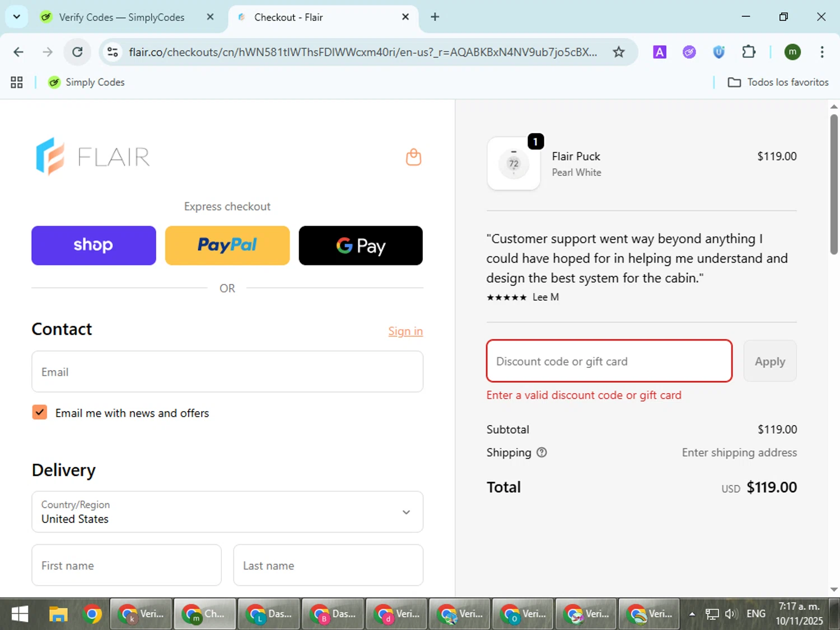Go back using browser back arrow
840x630 pixels.
[x=18, y=52]
